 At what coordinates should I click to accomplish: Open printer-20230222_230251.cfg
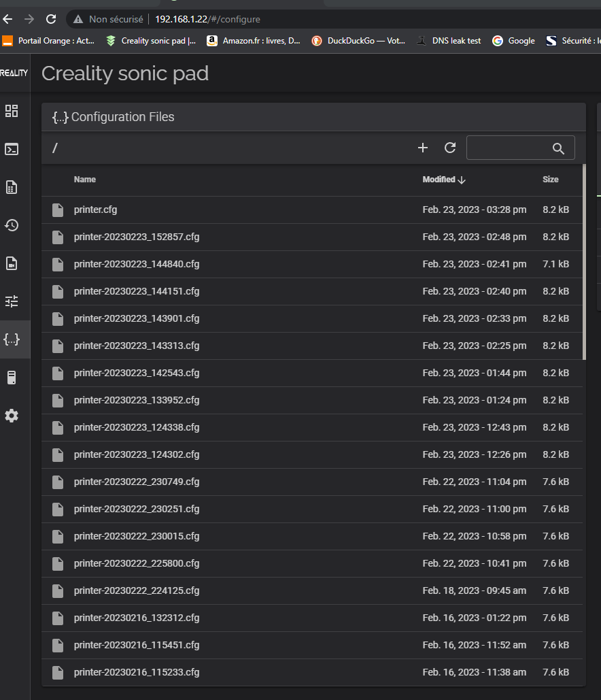(x=137, y=510)
